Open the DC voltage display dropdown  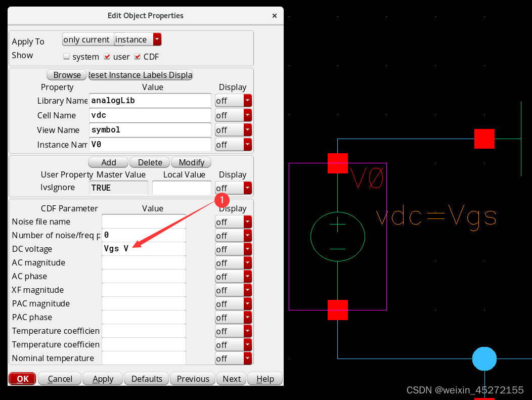tap(248, 249)
